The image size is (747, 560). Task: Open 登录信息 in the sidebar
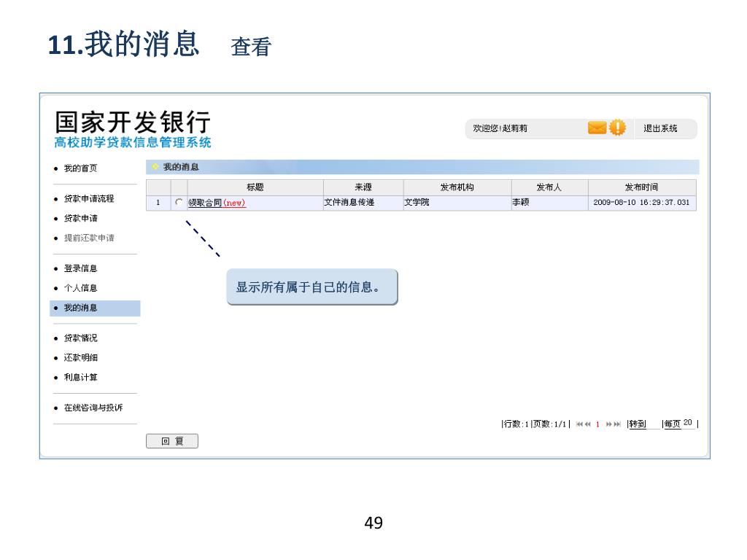tap(80, 268)
